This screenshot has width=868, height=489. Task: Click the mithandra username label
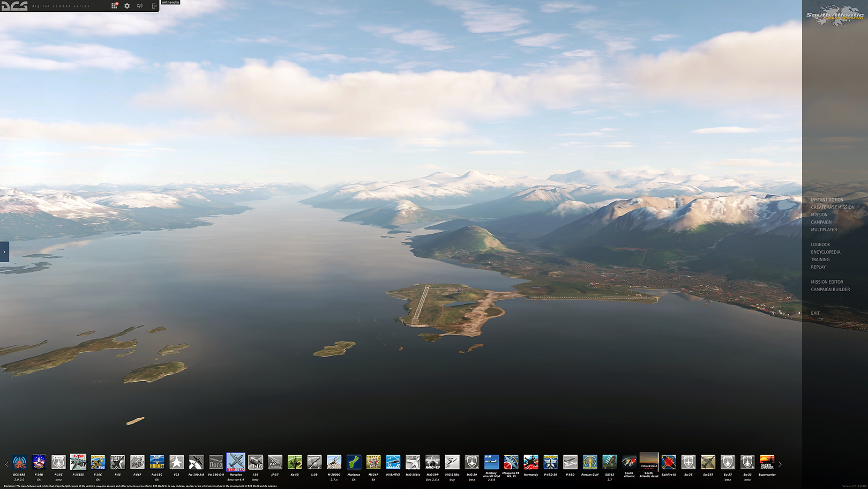(x=170, y=2)
